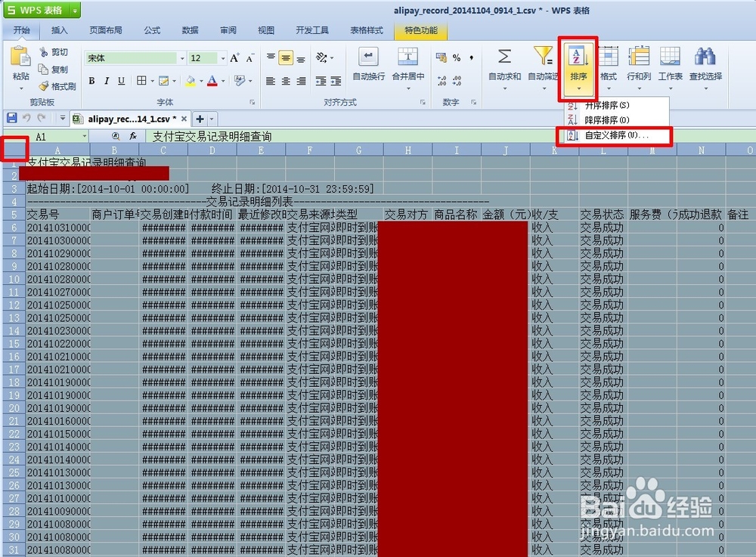
Task: Click the fx insert function button
Action: 132,137
